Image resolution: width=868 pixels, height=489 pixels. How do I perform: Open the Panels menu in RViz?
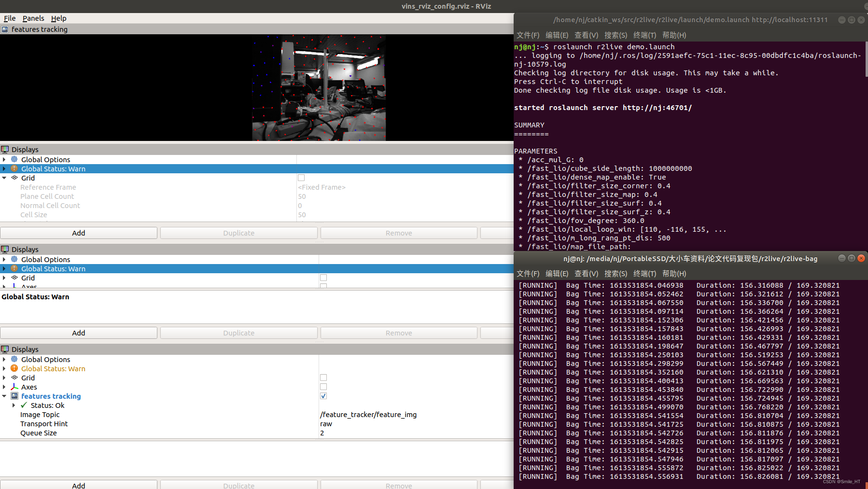pos(33,18)
